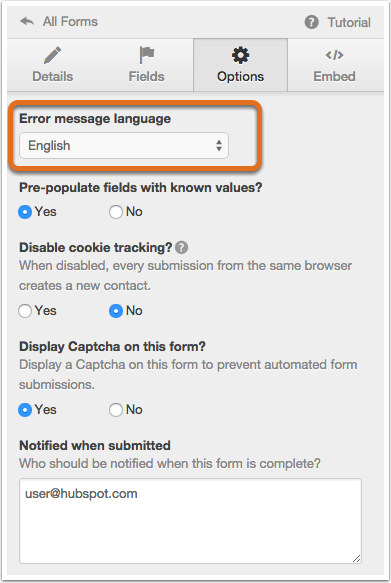Switch to the Fields tab
Screen dimensions: 391x583
pos(146,65)
